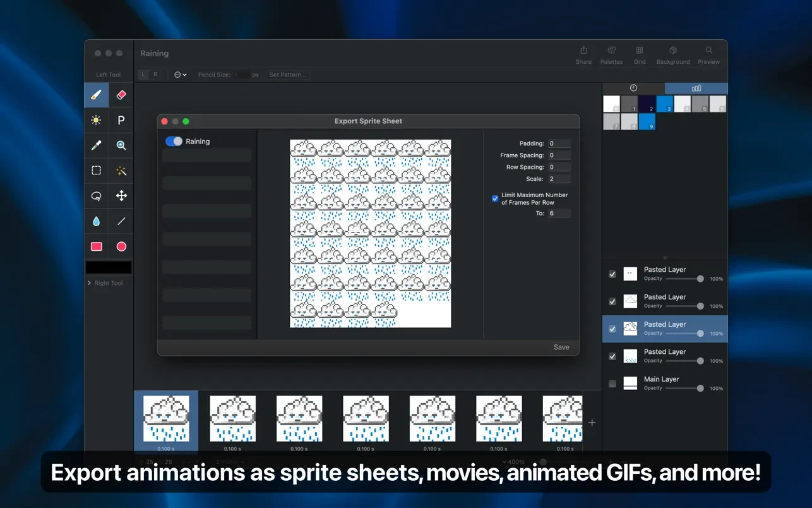This screenshot has height=508, width=812.
Task: Expand the Right Tool section
Action: pos(90,283)
